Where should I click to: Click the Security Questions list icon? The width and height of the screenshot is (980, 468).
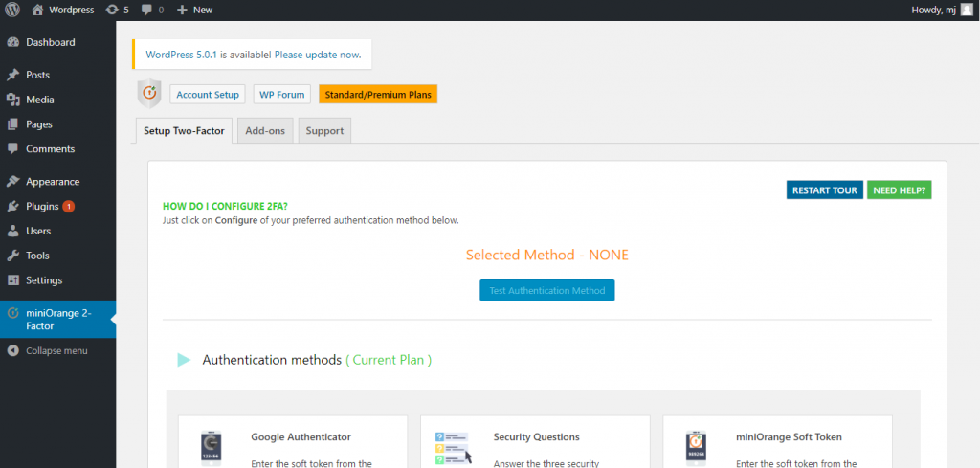click(453, 448)
